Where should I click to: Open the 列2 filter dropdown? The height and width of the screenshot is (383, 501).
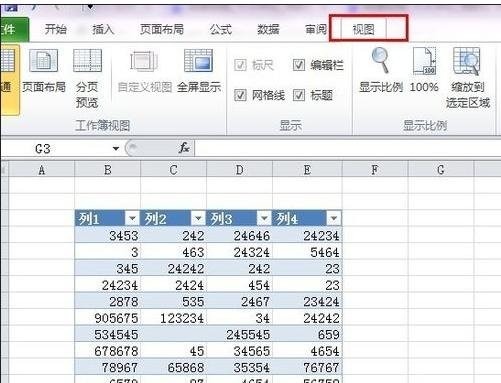point(198,218)
